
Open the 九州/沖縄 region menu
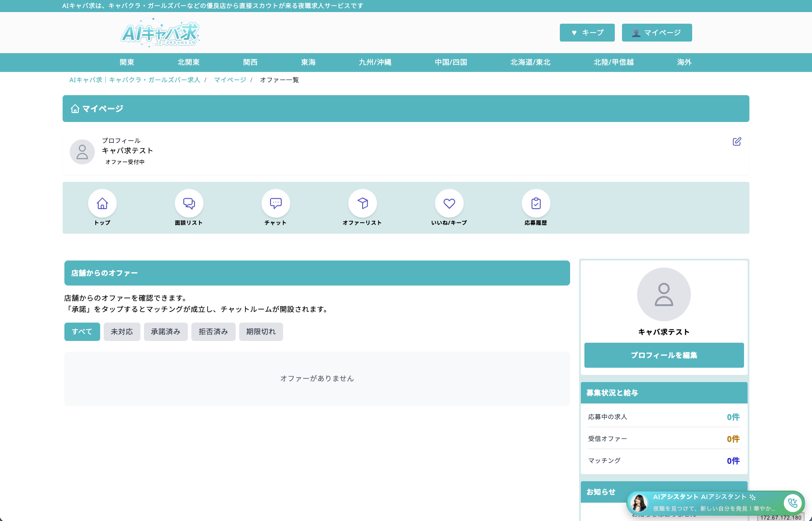click(x=375, y=63)
